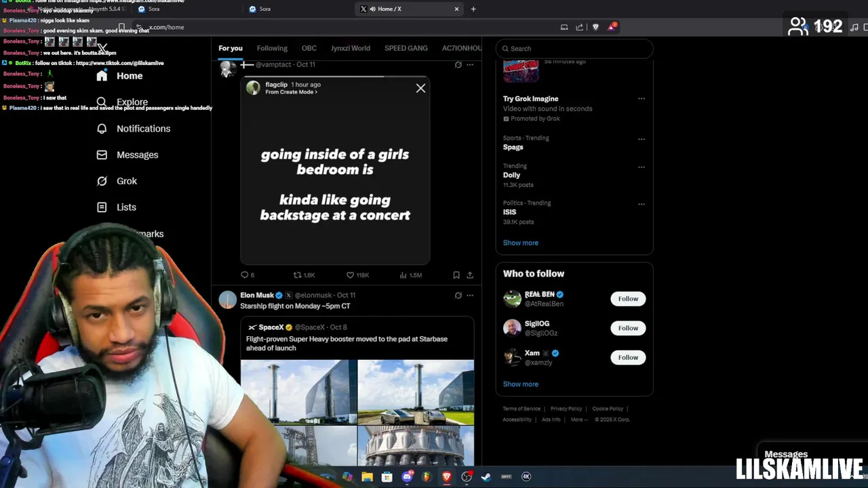Viewport: 868px width, 488px height.
Task: Switch to the OBC tab
Action: point(309,48)
